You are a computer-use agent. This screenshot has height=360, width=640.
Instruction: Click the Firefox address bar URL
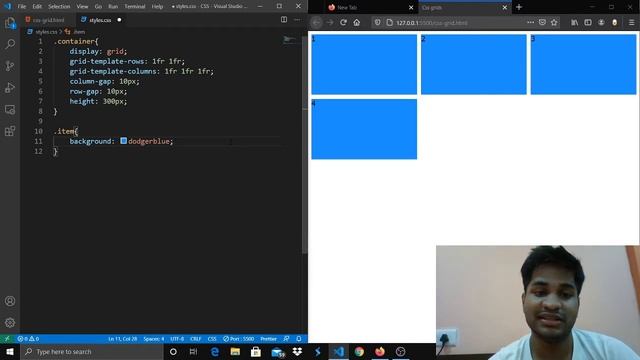(x=432, y=23)
